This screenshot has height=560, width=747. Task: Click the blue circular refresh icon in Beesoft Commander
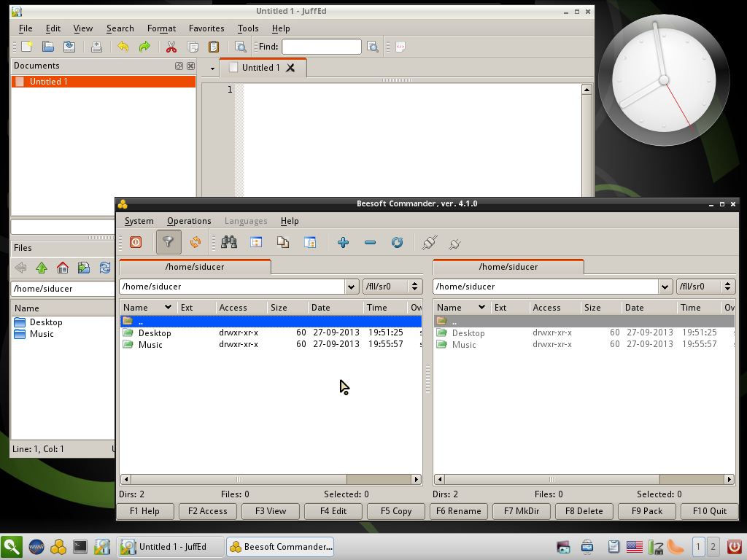[x=397, y=242]
